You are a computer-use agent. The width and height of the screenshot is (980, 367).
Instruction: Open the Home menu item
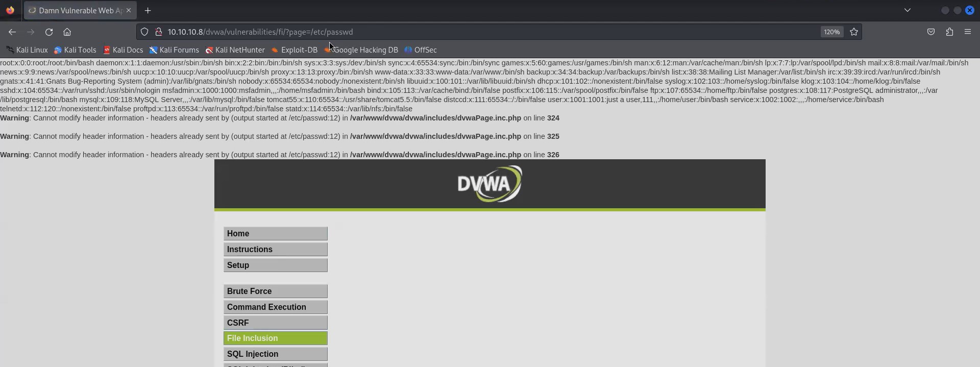pos(276,234)
